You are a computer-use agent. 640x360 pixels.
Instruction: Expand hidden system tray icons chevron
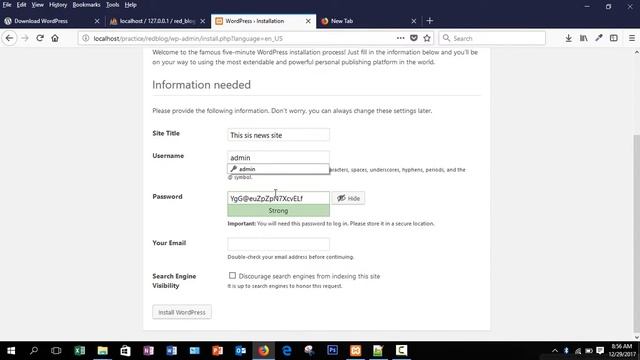click(x=555, y=351)
